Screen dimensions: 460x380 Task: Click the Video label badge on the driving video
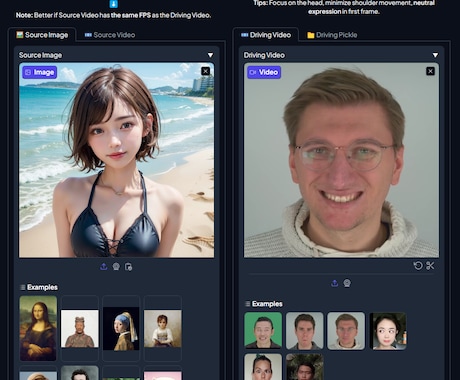pyautogui.click(x=264, y=72)
